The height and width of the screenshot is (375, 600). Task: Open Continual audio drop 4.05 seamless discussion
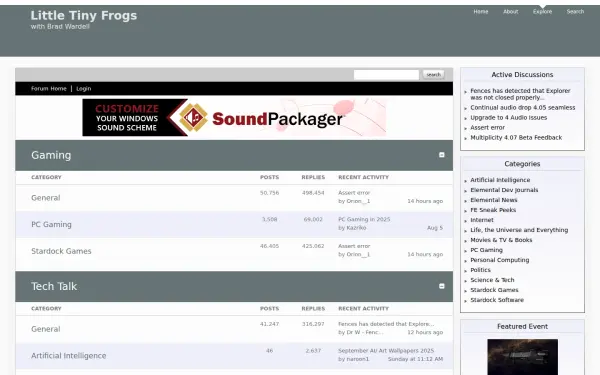(x=523, y=108)
